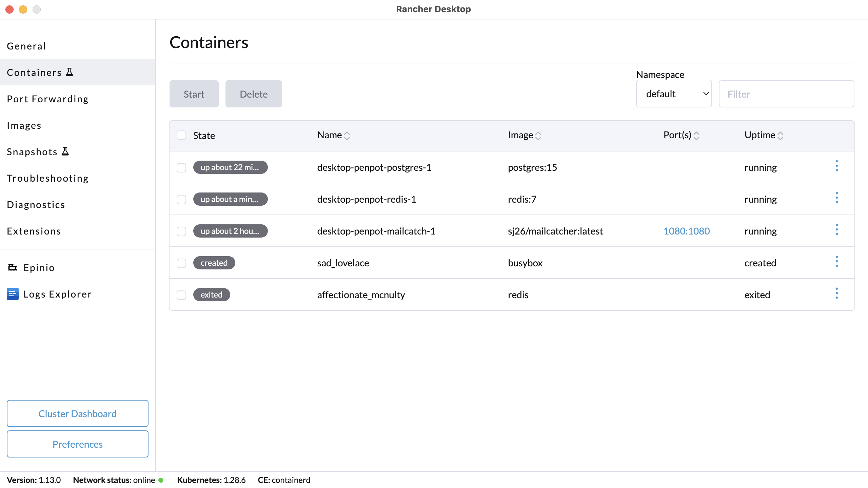Sort the table by Name

(x=334, y=135)
